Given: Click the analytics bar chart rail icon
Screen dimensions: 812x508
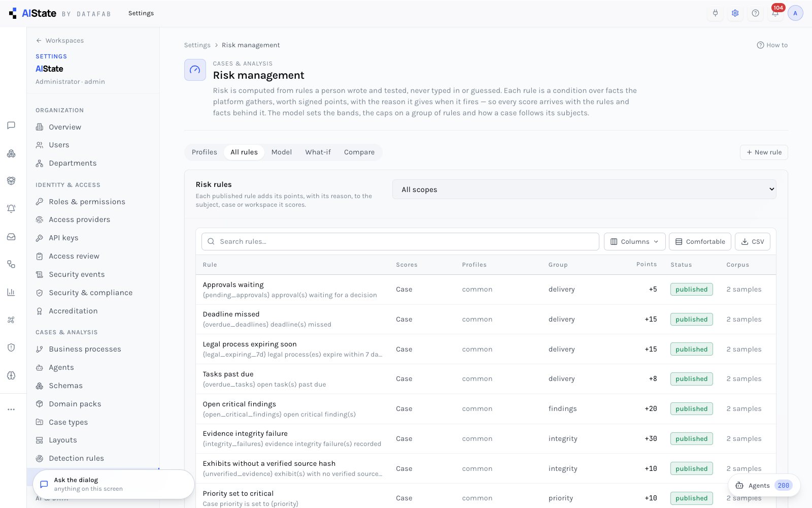Looking at the screenshot, I should 11,292.
